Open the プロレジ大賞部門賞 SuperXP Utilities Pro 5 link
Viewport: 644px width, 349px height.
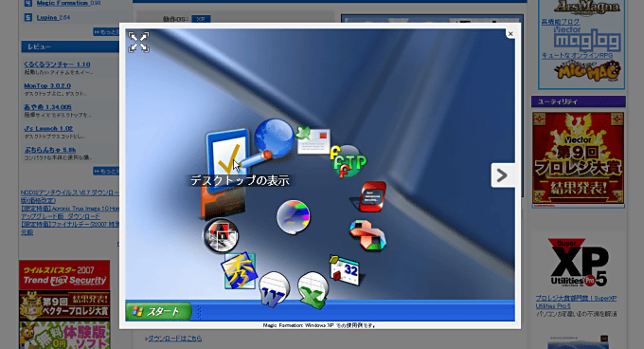[x=576, y=303]
